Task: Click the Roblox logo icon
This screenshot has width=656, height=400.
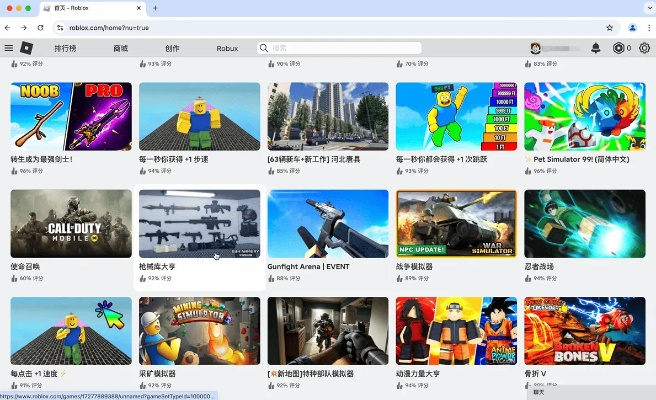Action: 27,48
